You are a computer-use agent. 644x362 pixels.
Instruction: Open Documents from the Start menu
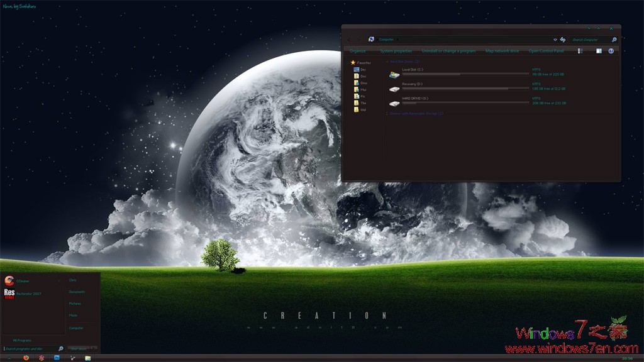click(x=77, y=291)
